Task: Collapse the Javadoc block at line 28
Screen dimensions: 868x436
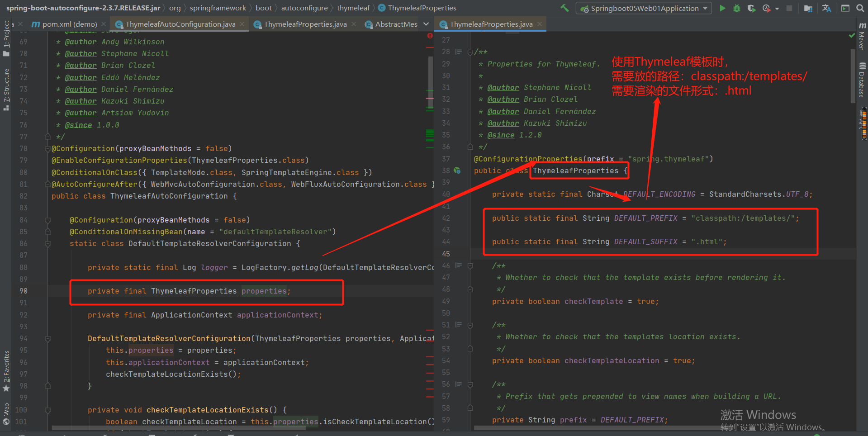Action: (x=470, y=52)
